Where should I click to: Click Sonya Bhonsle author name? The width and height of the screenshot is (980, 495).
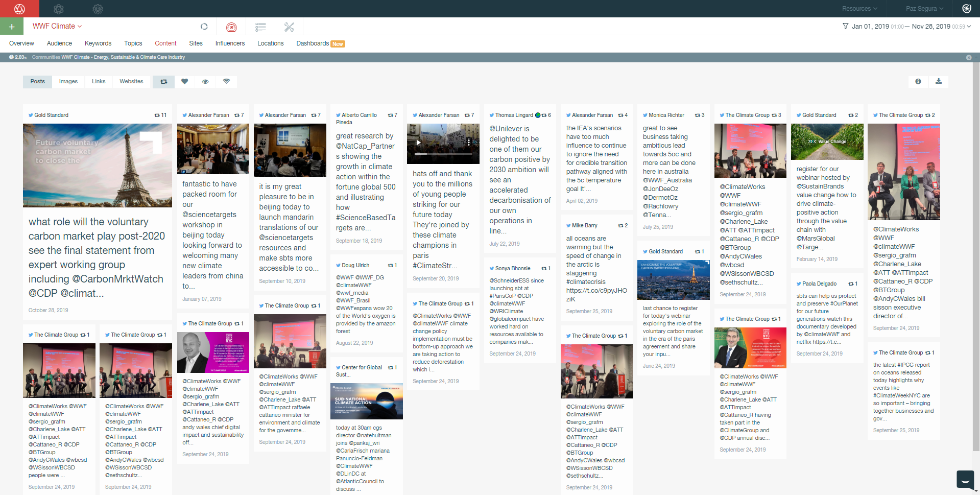513,269
